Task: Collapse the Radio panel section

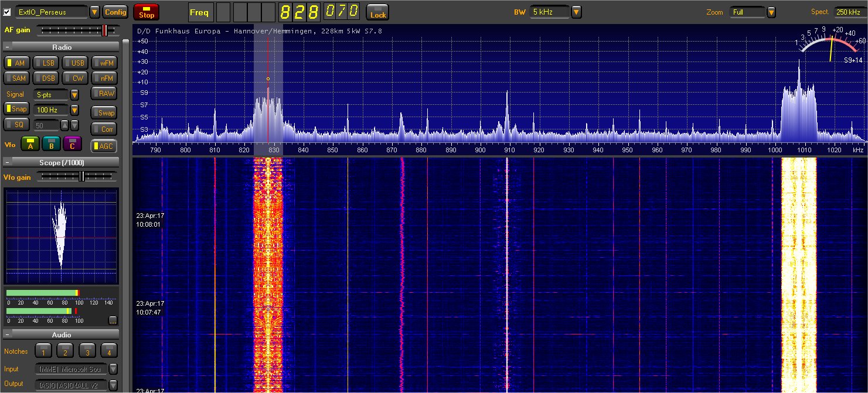Action: pyautogui.click(x=6, y=47)
